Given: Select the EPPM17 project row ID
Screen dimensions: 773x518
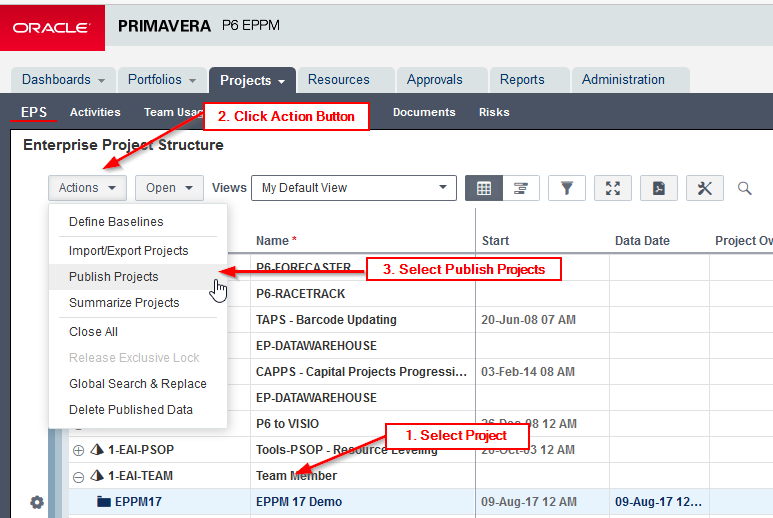Looking at the screenshot, I should [138, 502].
